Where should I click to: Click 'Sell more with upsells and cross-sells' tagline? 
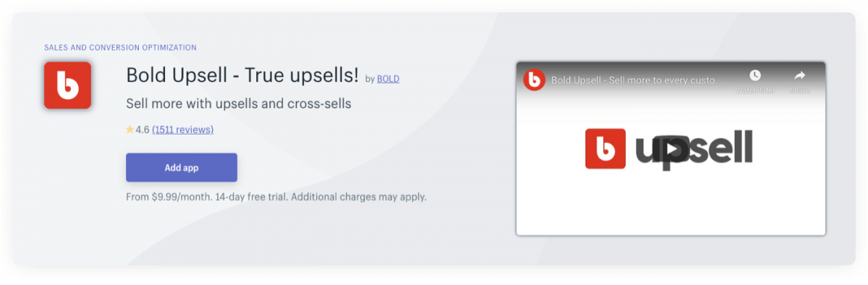[239, 103]
